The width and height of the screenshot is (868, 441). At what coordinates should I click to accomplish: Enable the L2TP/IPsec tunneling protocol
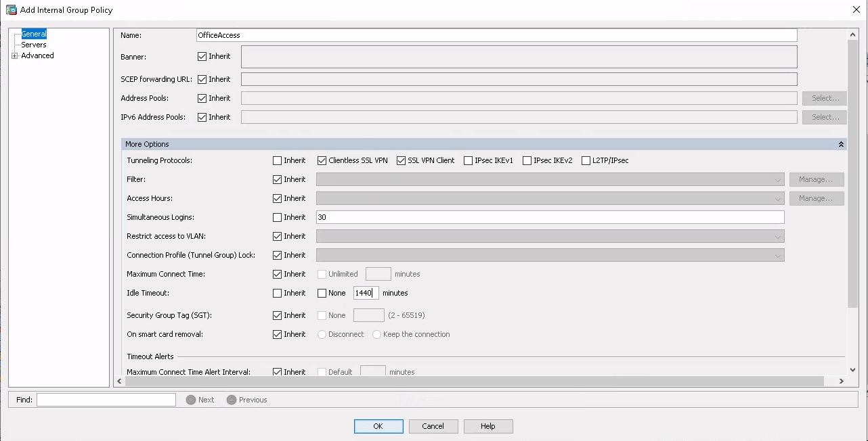[586, 160]
